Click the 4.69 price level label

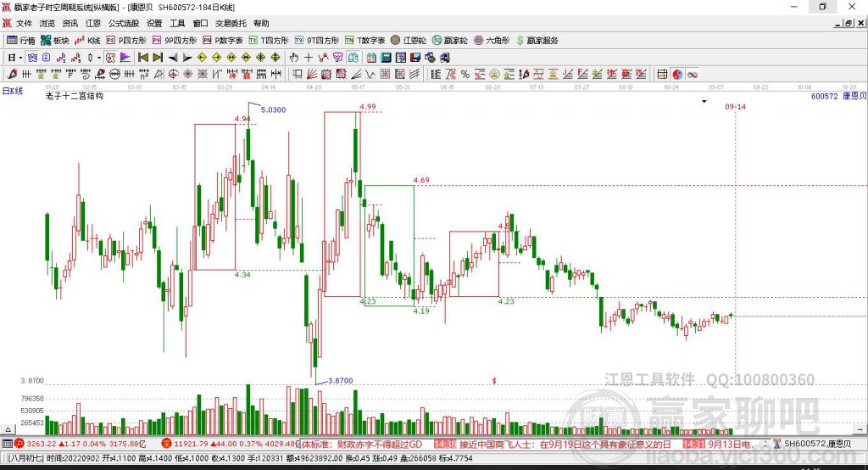point(421,180)
